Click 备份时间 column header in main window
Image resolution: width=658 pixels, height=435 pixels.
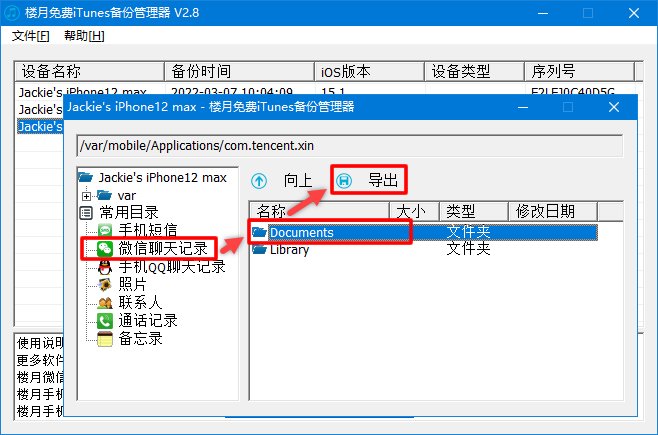(x=240, y=71)
